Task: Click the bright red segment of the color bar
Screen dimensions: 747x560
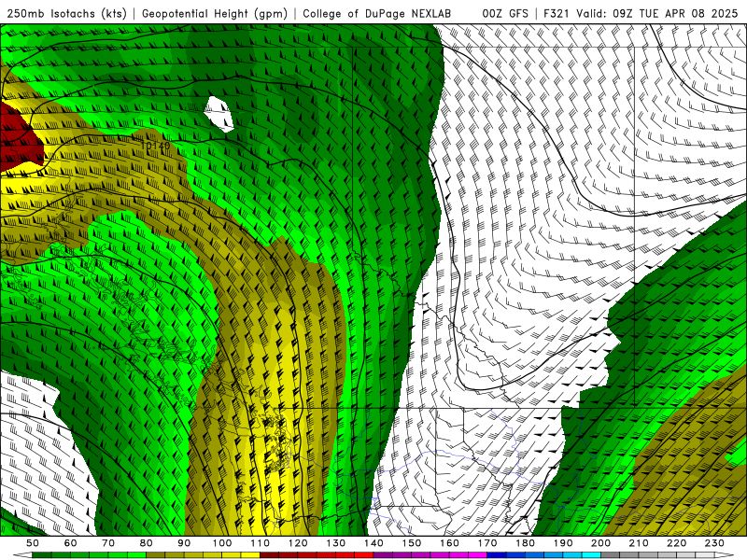Action: (x=364, y=555)
